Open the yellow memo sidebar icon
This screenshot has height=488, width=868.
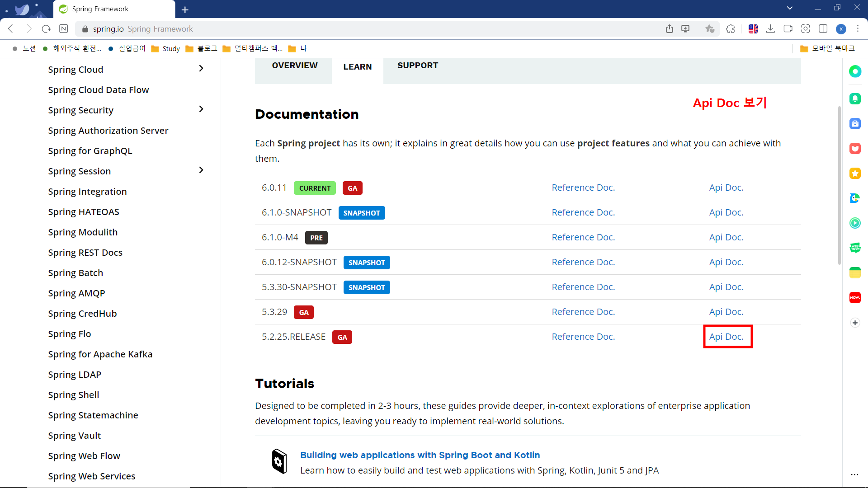[x=855, y=272]
